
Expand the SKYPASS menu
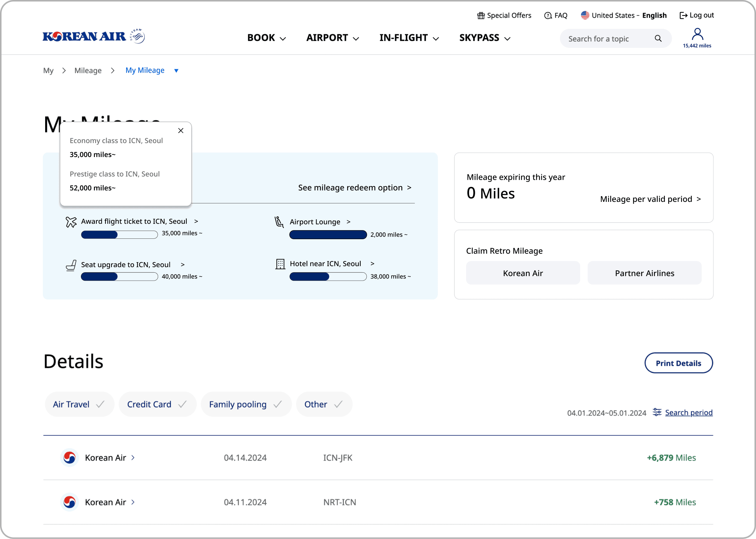coord(485,38)
